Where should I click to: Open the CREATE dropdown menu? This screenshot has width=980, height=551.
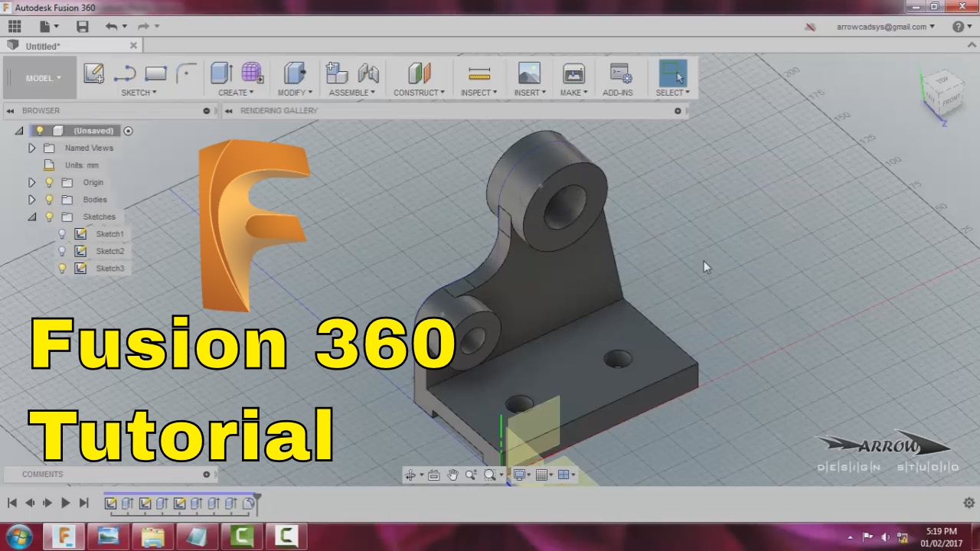click(236, 93)
